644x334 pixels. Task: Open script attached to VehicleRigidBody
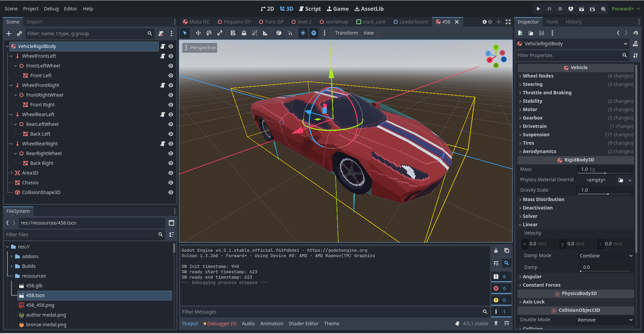point(163,46)
